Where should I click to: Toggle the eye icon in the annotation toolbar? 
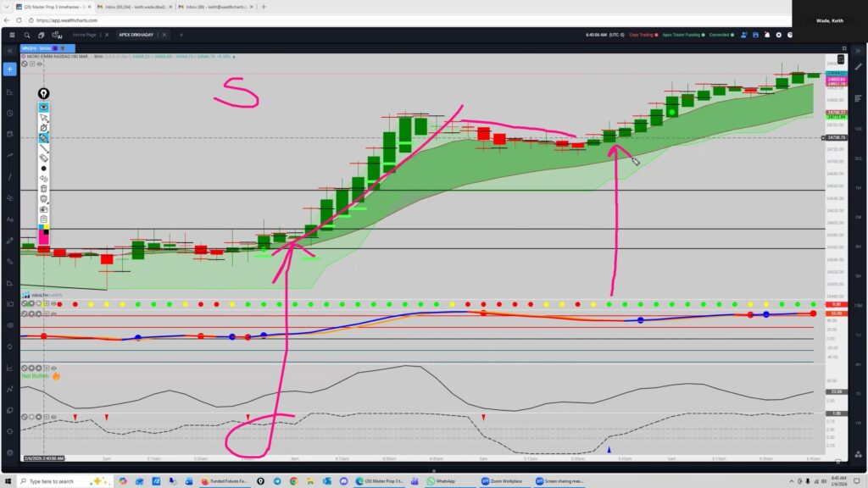coord(43,108)
